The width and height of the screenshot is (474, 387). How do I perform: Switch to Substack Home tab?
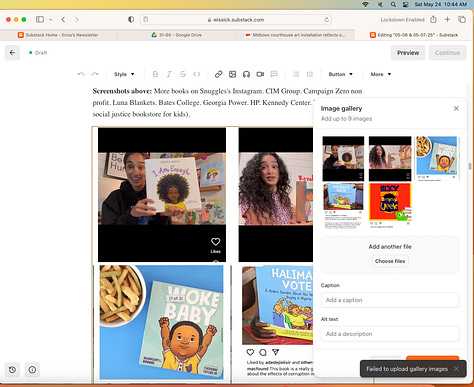click(58, 35)
